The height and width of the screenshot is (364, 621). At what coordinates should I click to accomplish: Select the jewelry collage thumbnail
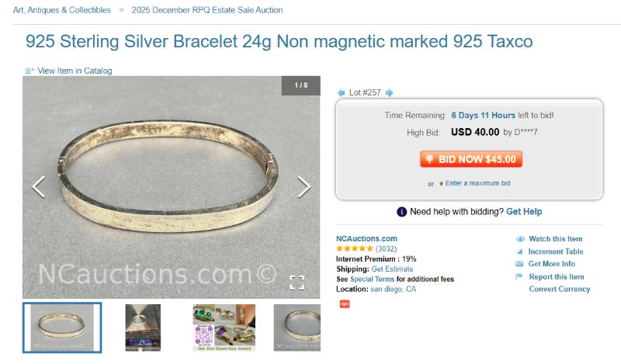pos(224,328)
